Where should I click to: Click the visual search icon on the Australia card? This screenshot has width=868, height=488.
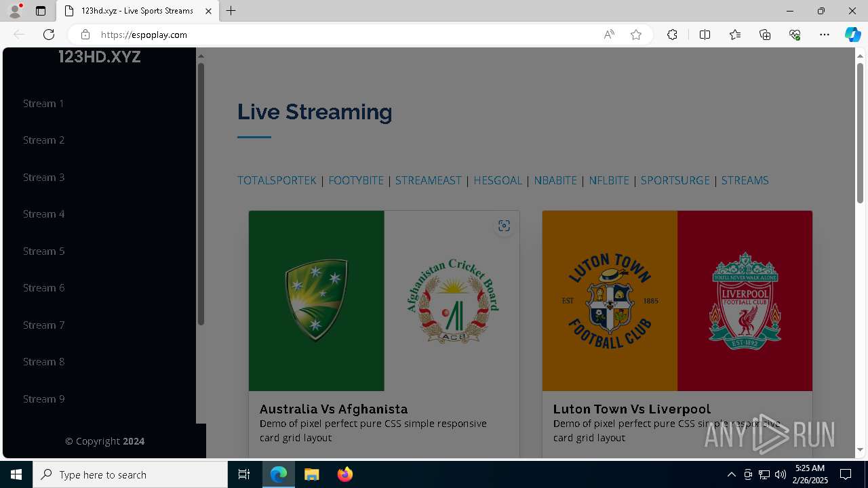point(504,226)
